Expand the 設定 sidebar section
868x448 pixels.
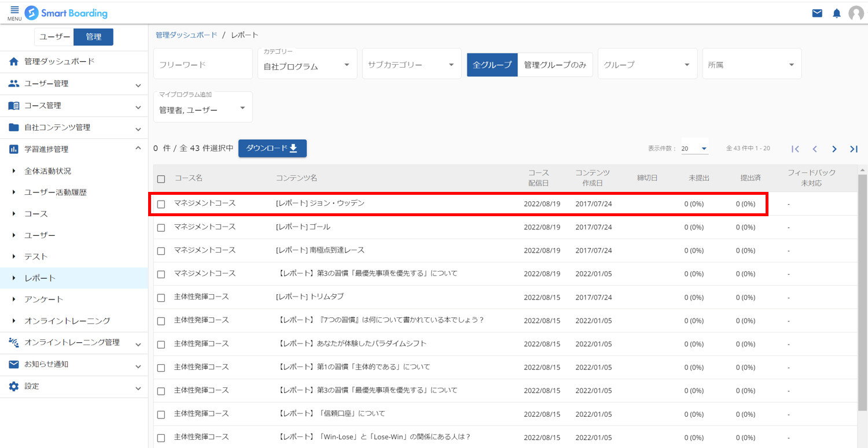click(138, 388)
